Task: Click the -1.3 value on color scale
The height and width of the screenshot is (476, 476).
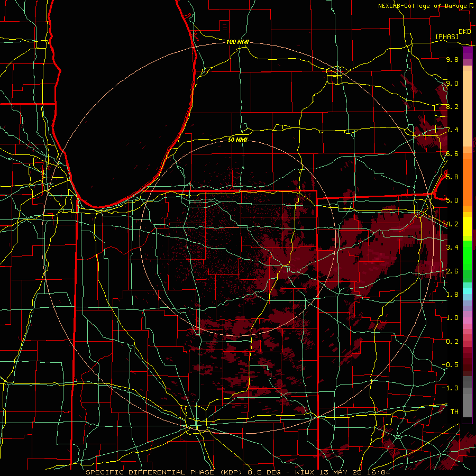Action: (x=450, y=388)
